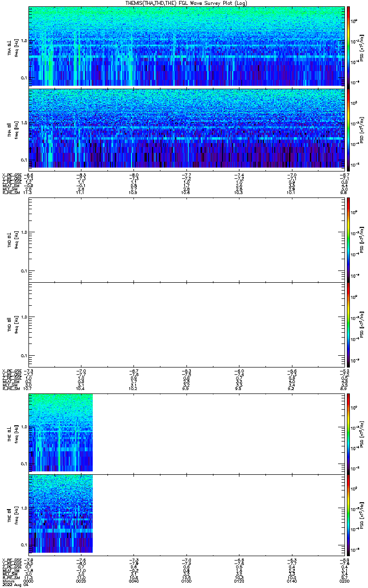Click the '2022 Aug 04' date label
Viewport: 368px width, 588px height.
tap(15, 585)
